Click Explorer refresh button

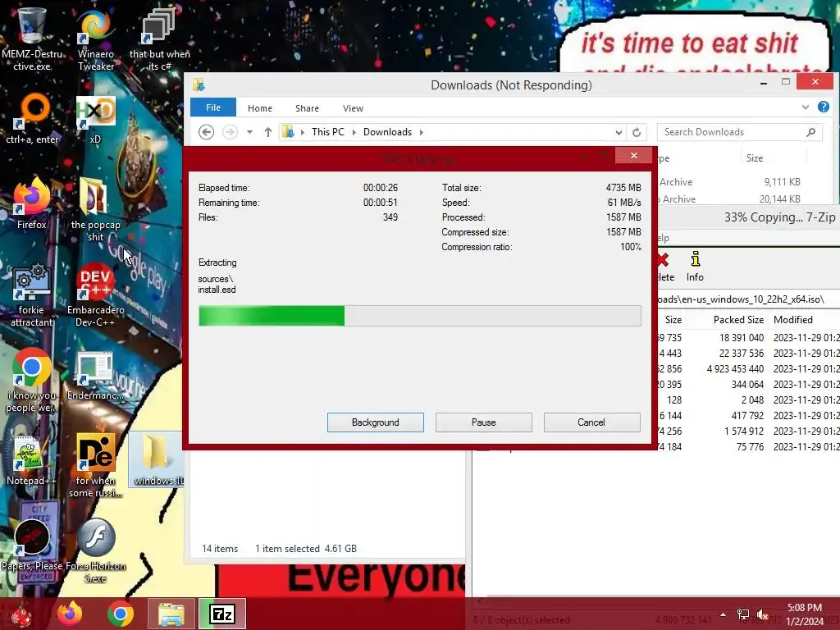(637, 132)
